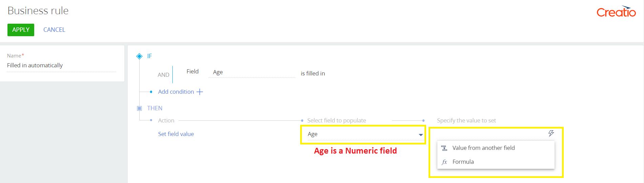Viewport: 644px width, 183px height.
Task: Click the plus icon beside Add condition
Action: pos(200,92)
